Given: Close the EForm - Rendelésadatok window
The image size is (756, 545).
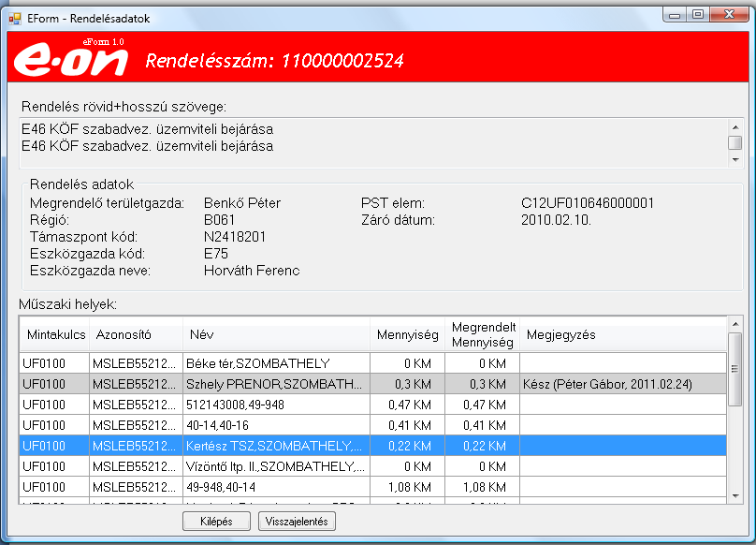Looking at the screenshot, I should [x=729, y=15].
